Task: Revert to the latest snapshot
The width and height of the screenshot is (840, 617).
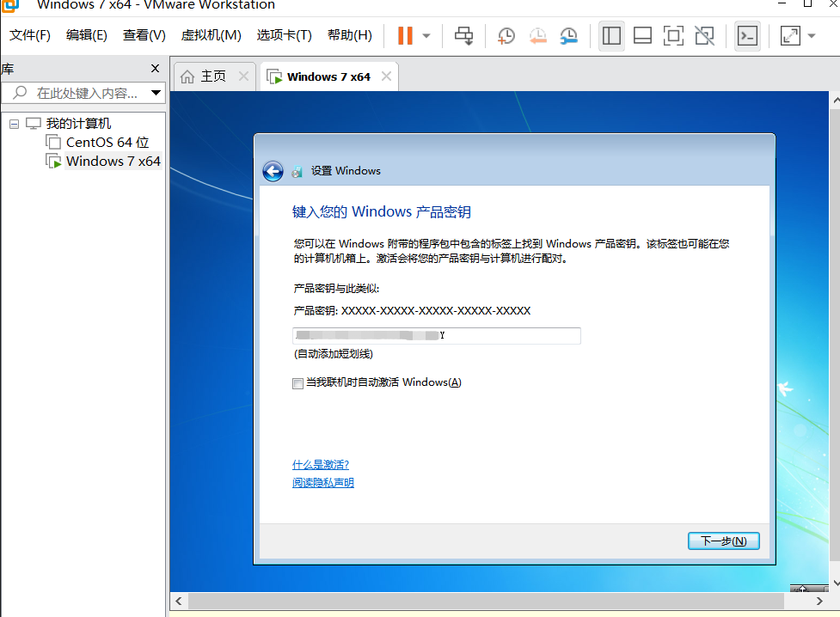Action: [x=537, y=35]
